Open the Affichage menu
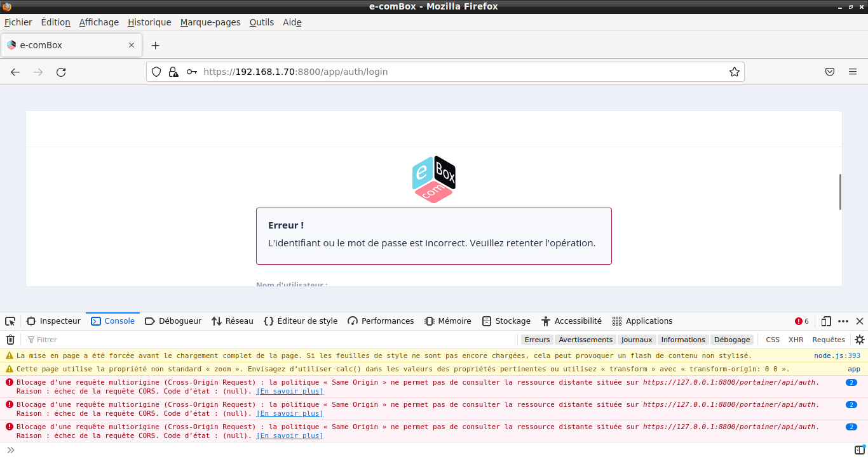The image size is (868, 471). point(98,22)
